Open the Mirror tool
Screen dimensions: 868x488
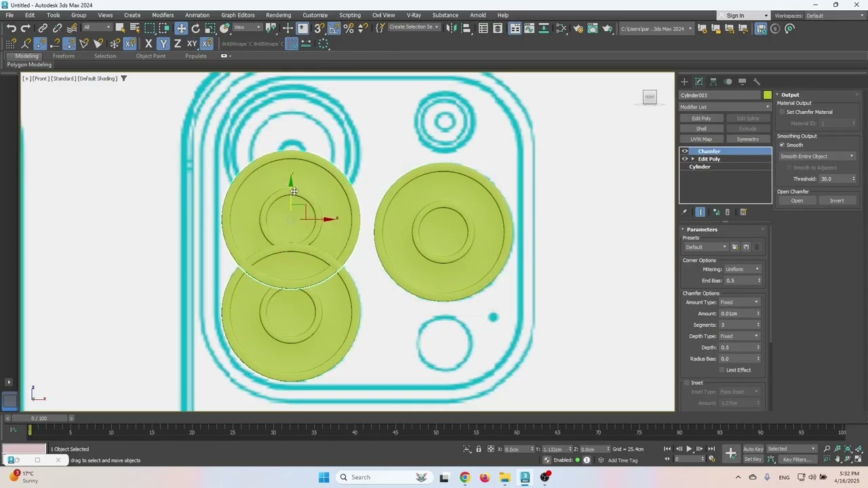coord(450,28)
